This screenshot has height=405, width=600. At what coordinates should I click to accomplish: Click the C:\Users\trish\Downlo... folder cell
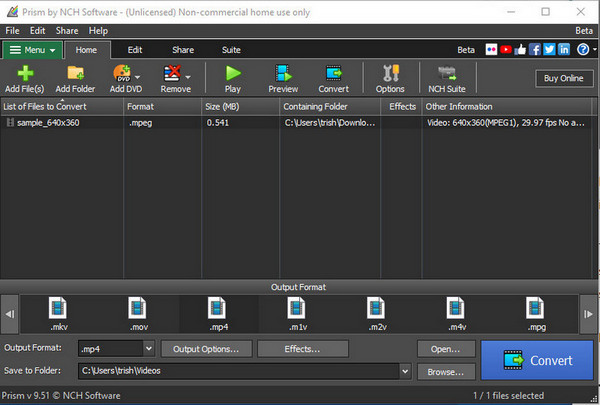pyautogui.click(x=330, y=123)
